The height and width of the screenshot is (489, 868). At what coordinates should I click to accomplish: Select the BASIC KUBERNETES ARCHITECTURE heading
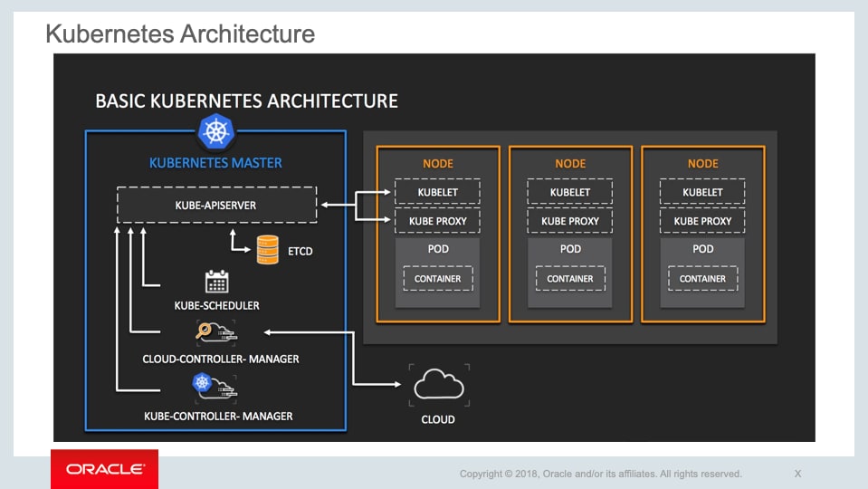coord(246,101)
